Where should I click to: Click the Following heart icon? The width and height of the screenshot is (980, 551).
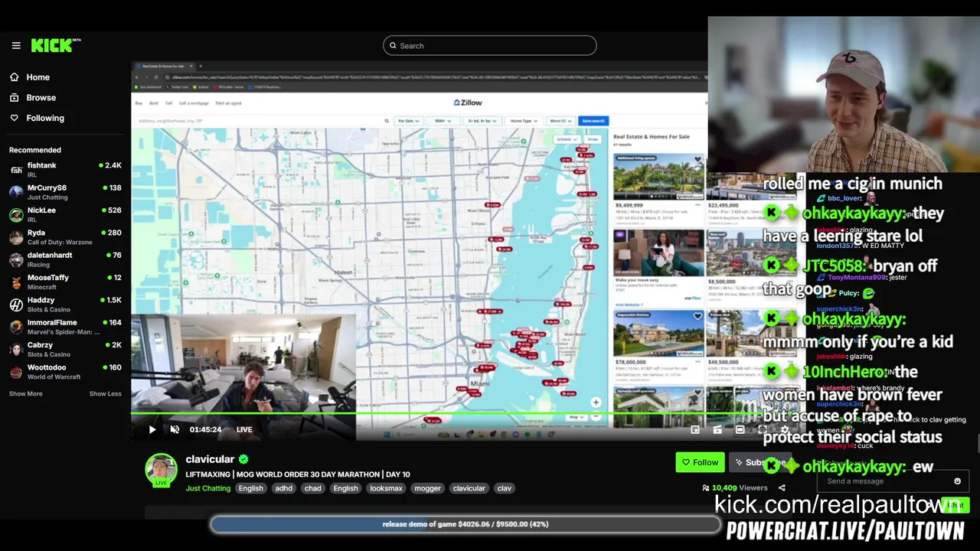(x=15, y=118)
